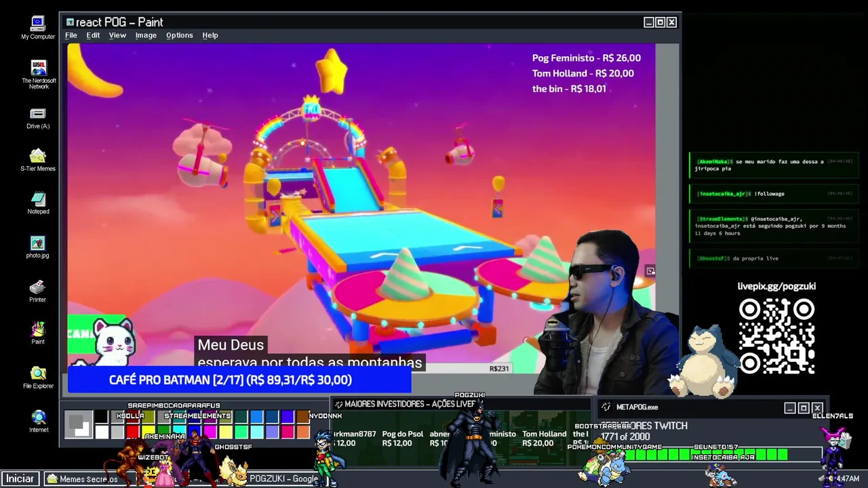The height and width of the screenshot is (488, 868).
Task: Click the R$231 label under the video
Action: (x=498, y=369)
